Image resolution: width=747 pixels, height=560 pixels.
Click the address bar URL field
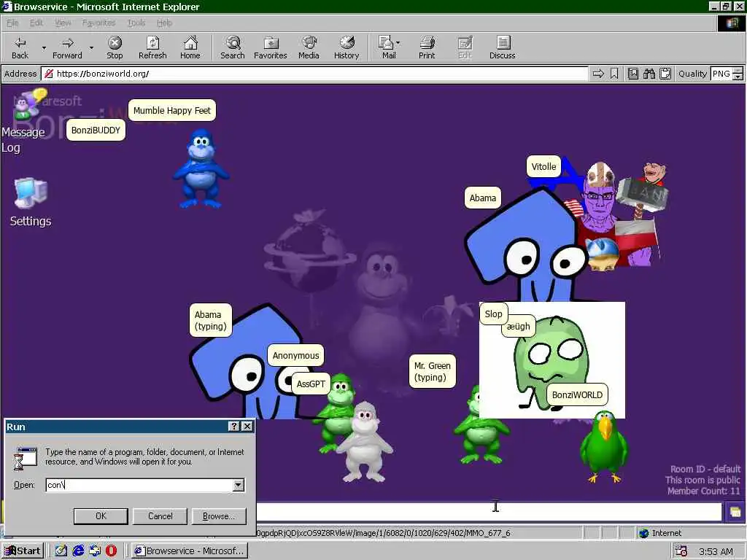point(314,74)
